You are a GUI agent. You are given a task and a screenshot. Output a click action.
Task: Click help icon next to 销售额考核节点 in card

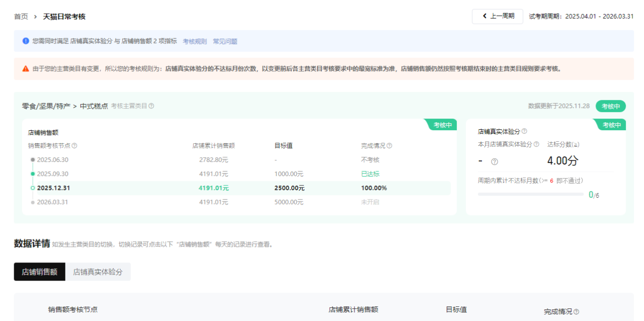[75, 146]
